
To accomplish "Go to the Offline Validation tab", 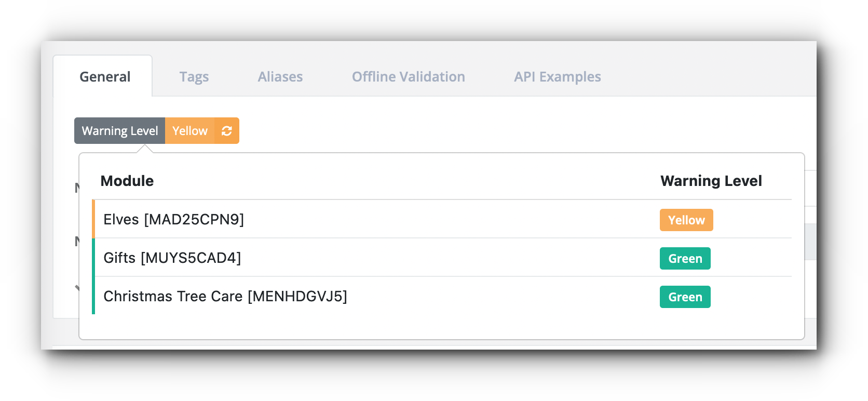I will point(409,77).
